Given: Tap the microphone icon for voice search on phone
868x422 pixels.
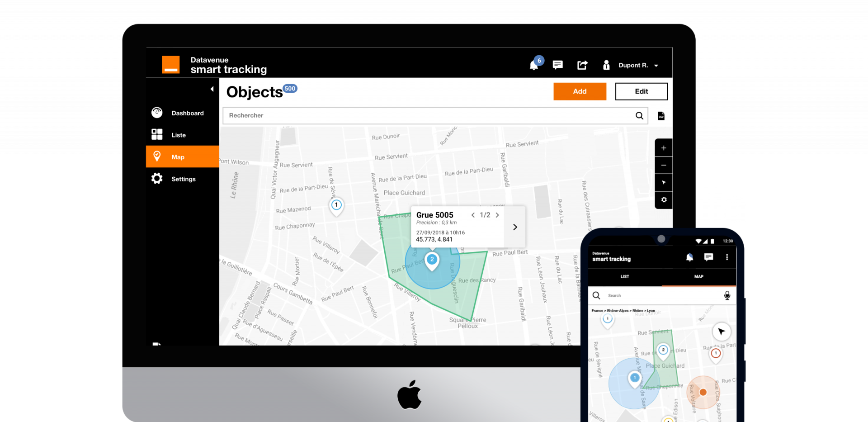Looking at the screenshot, I should click(x=727, y=295).
